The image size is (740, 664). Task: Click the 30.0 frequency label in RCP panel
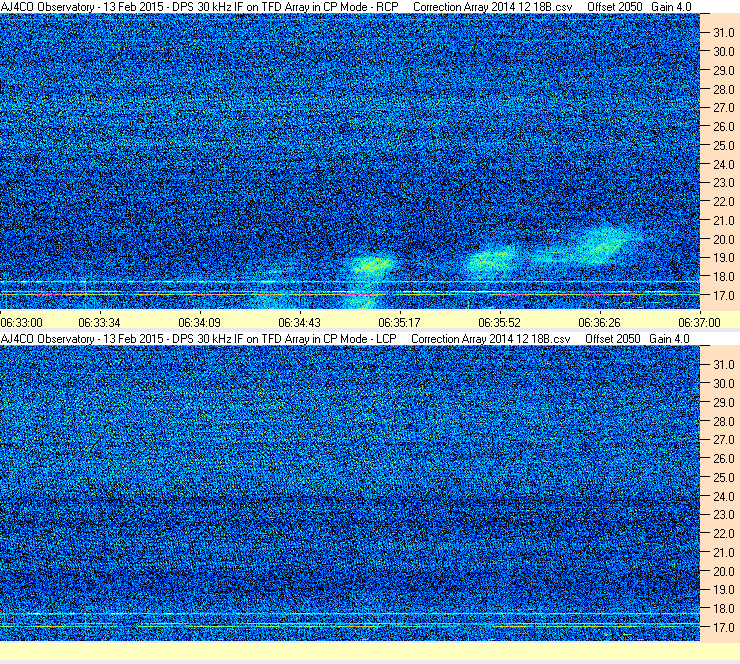[723, 52]
